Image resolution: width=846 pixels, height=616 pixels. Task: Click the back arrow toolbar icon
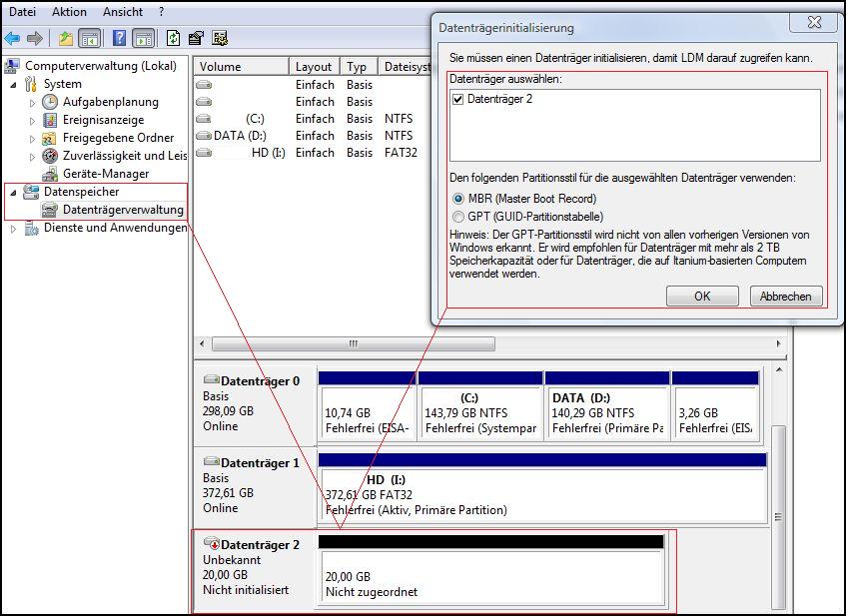[12, 38]
